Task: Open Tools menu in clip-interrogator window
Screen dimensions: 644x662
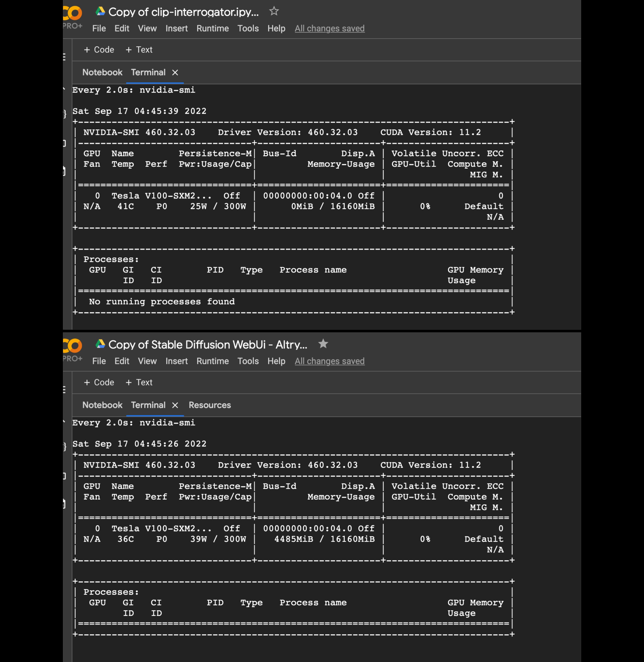Action: (248, 28)
